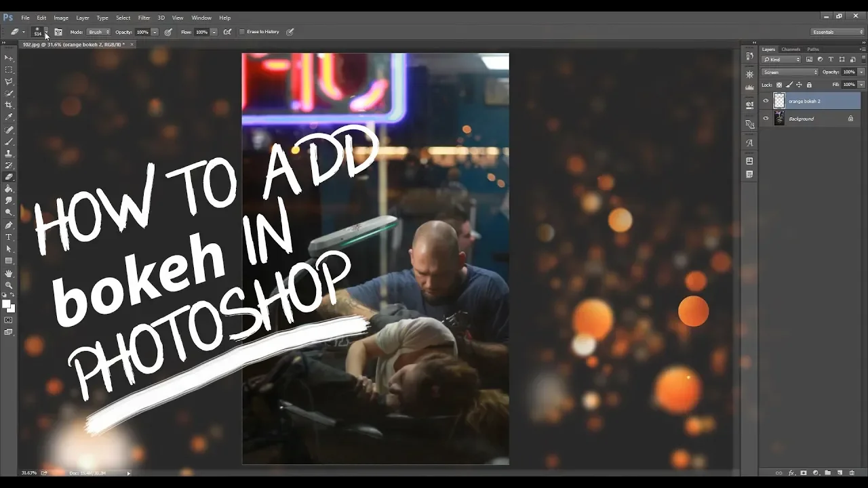868x488 pixels.
Task: Open Flow slider dropdown
Action: click(x=214, y=32)
